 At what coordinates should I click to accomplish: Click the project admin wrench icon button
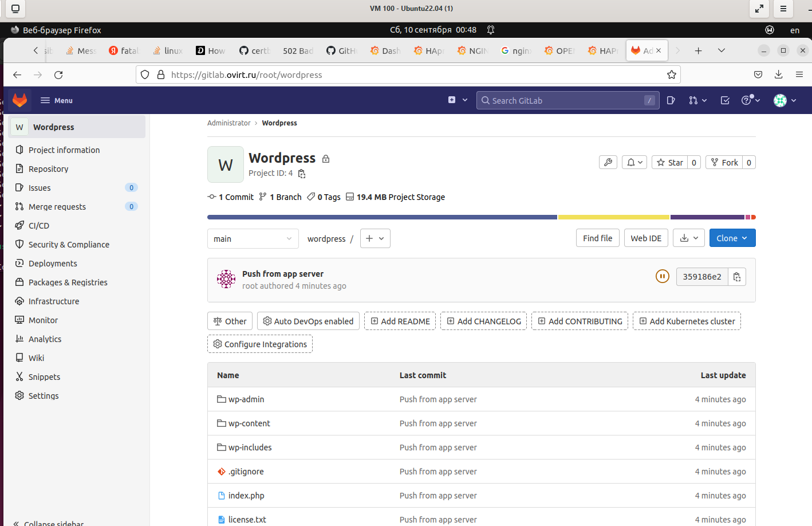pos(608,163)
